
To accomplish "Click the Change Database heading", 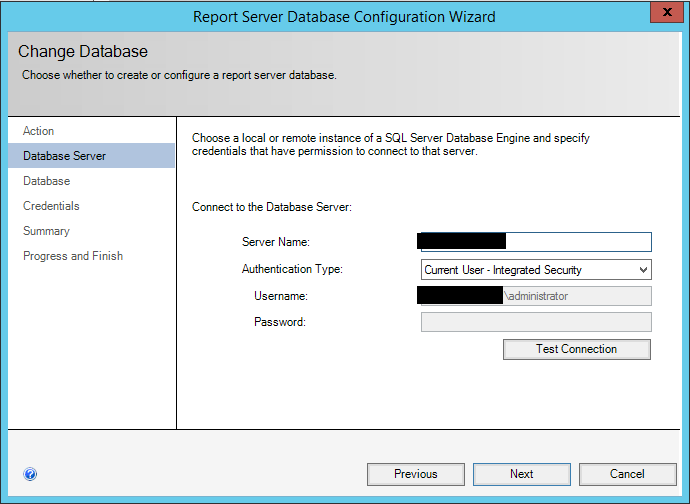I will (83, 52).
